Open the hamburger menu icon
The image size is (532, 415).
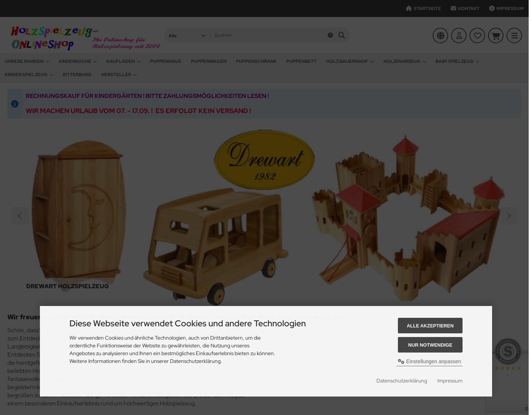(x=514, y=35)
